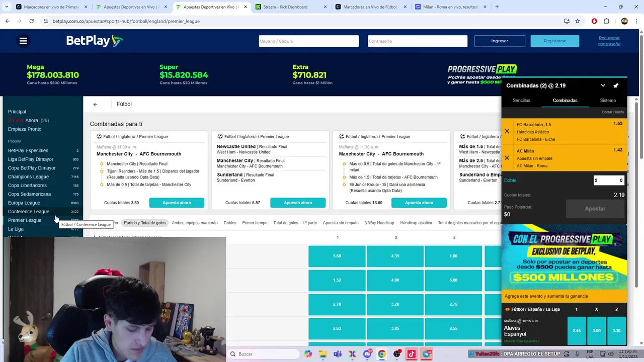This screenshot has width=644, height=362.
Task: Remove the AC Milán selection from betslip
Action: (507, 158)
